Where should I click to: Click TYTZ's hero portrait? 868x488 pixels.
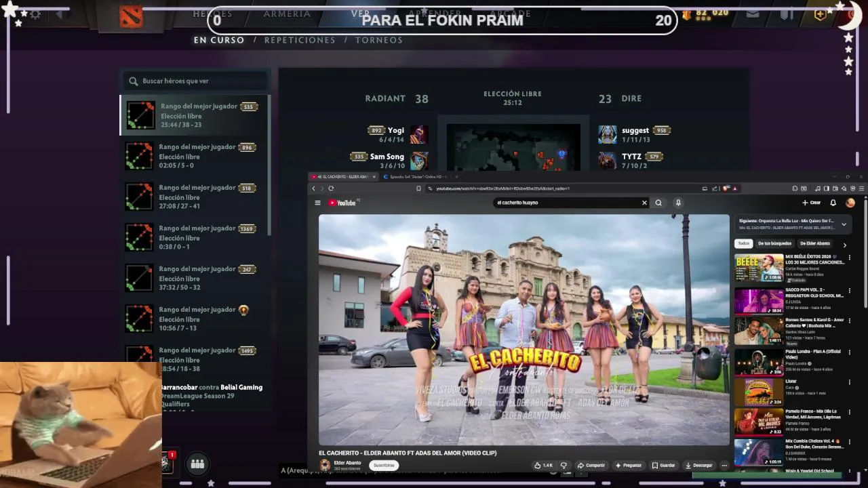[608, 161]
